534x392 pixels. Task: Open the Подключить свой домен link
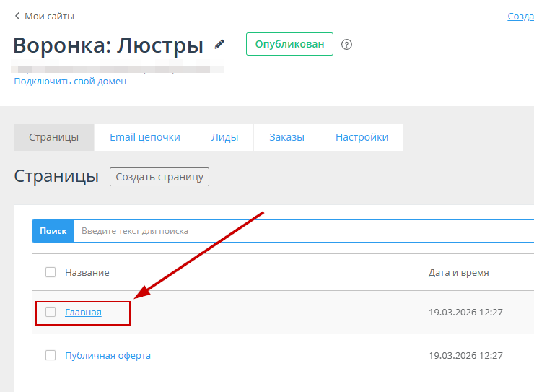point(70,82)
